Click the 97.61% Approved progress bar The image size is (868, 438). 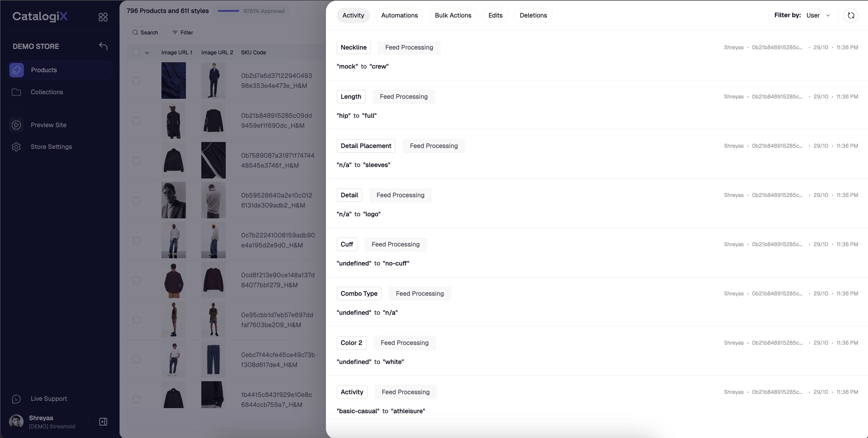coord(228,11)
